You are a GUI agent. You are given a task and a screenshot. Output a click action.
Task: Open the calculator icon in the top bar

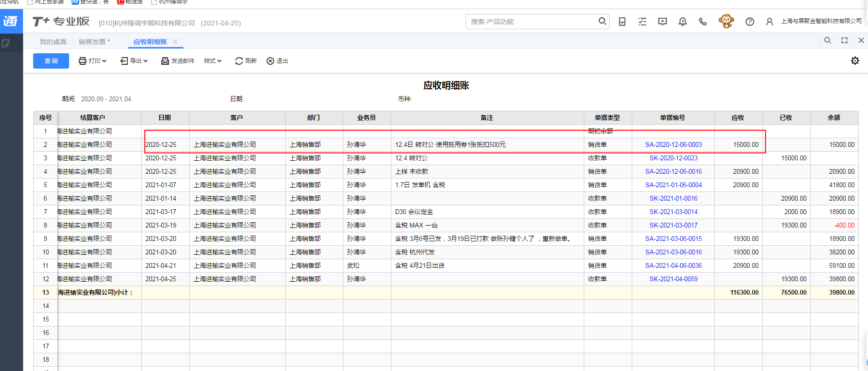(x=622, y=22)
